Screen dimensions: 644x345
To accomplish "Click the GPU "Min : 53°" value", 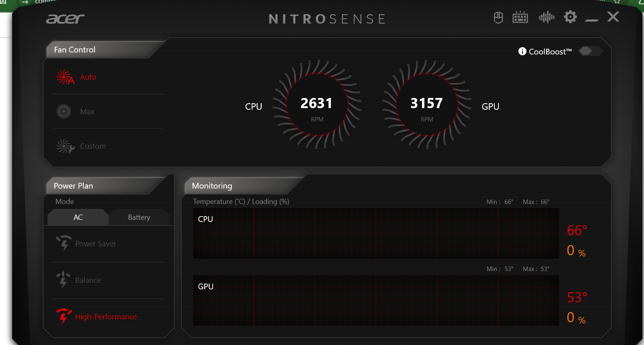I will tap(500, 269).
